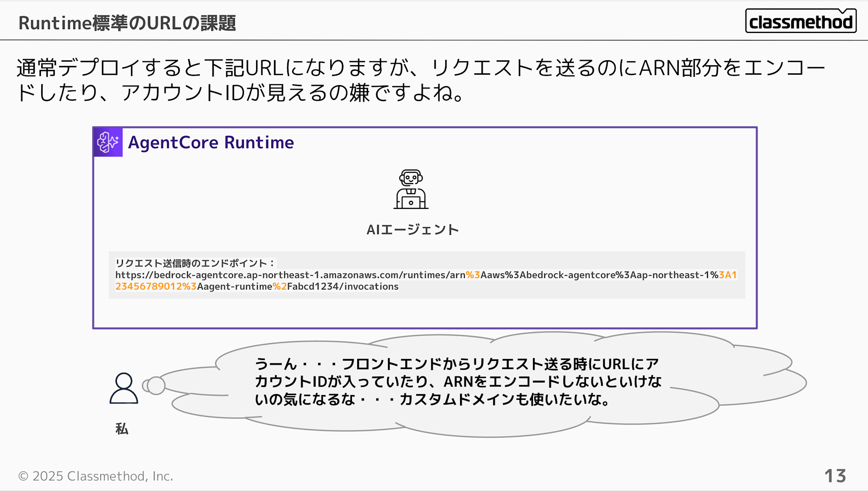The image size is (868, 491).
Task: Click the user person silhouette icon
Action: coord(124,388)
